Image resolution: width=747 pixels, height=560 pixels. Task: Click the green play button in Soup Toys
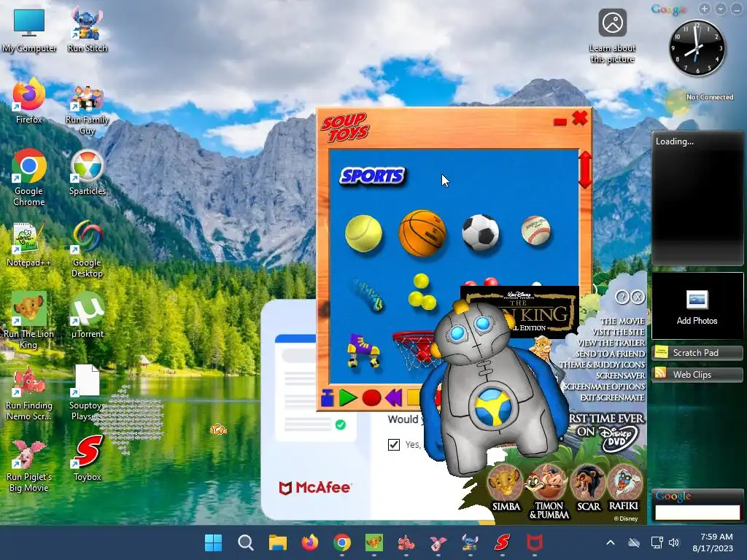pos(348,397)
